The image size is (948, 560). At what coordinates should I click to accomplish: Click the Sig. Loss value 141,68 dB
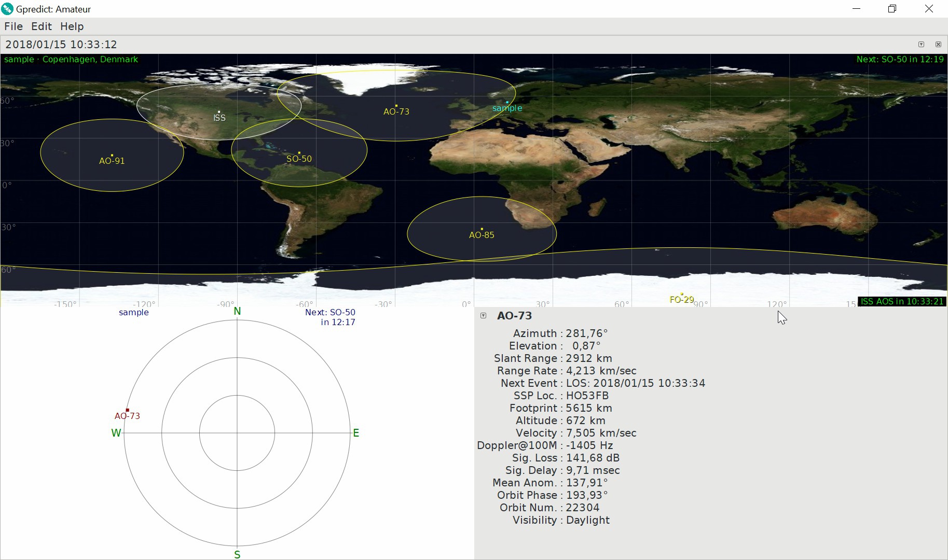593,458
